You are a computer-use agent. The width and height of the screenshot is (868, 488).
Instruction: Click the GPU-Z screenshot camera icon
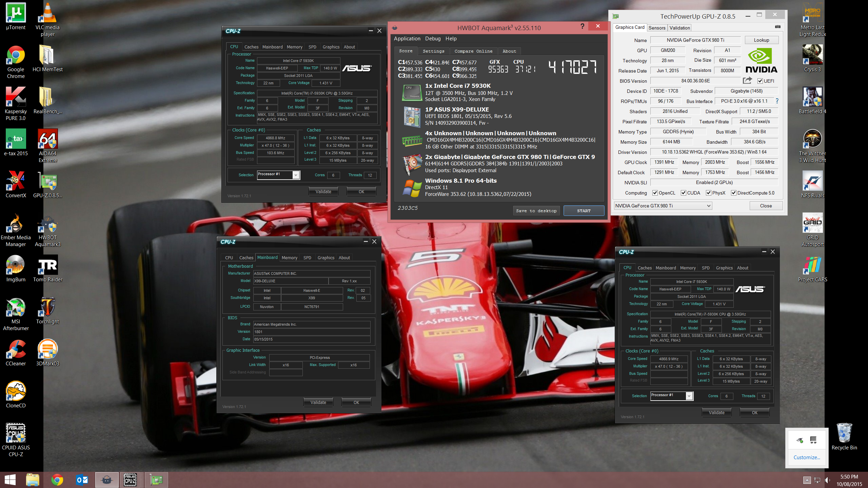tap(777, 27)
